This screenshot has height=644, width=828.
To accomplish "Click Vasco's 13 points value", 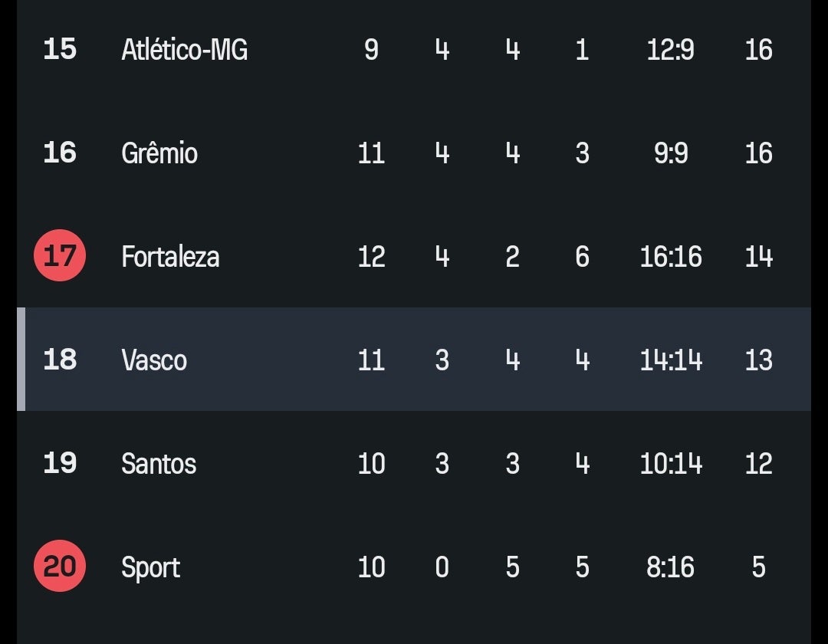I will (x=759, y=360).
